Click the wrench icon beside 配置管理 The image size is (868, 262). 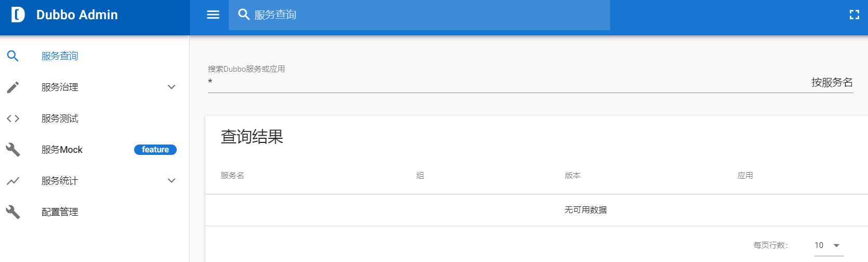click(x=13, y=212)
